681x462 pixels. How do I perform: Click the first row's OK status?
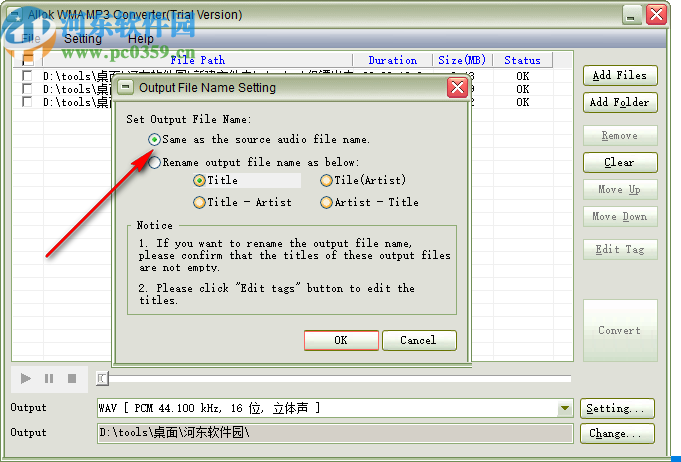pyautogui.click(x=523, y=76)
